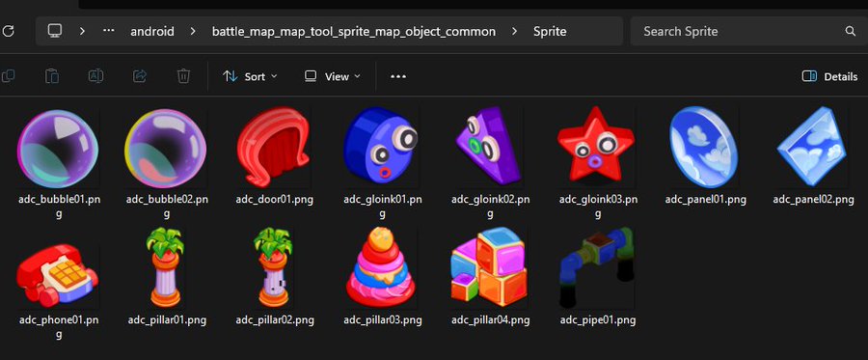Screen dimensions: 868x360
Task: Click the adc_panel01.png file name
Action: coord(705,200)
